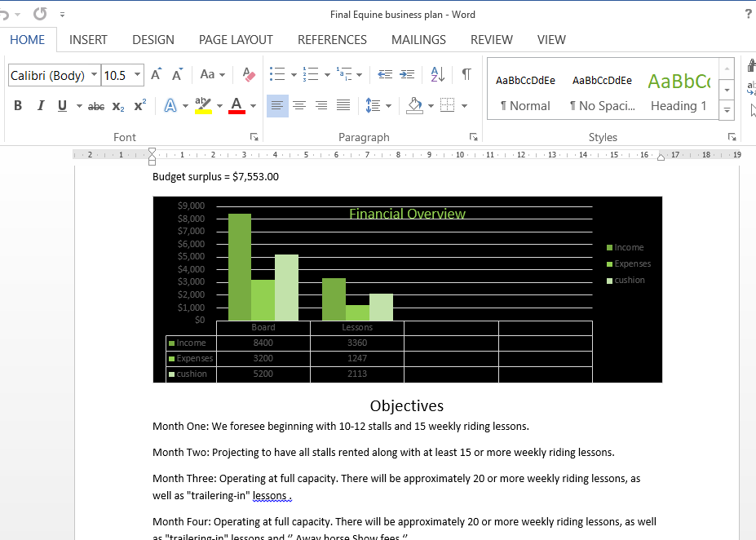Click the Decrease Indent icon
Viewport: 756px width, 540px height.
pyautogui.click(x=385, y=74)
